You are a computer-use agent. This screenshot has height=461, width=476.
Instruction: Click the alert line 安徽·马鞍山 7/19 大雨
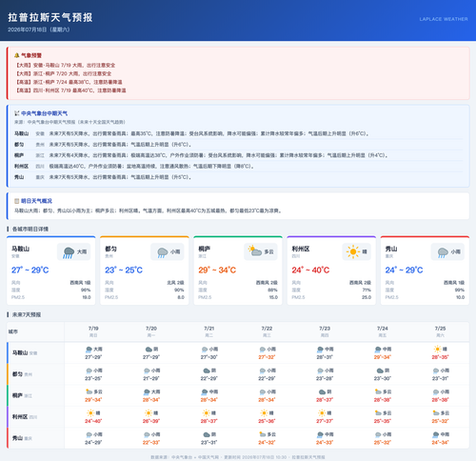pyautogui.click(x=65, y=65)
